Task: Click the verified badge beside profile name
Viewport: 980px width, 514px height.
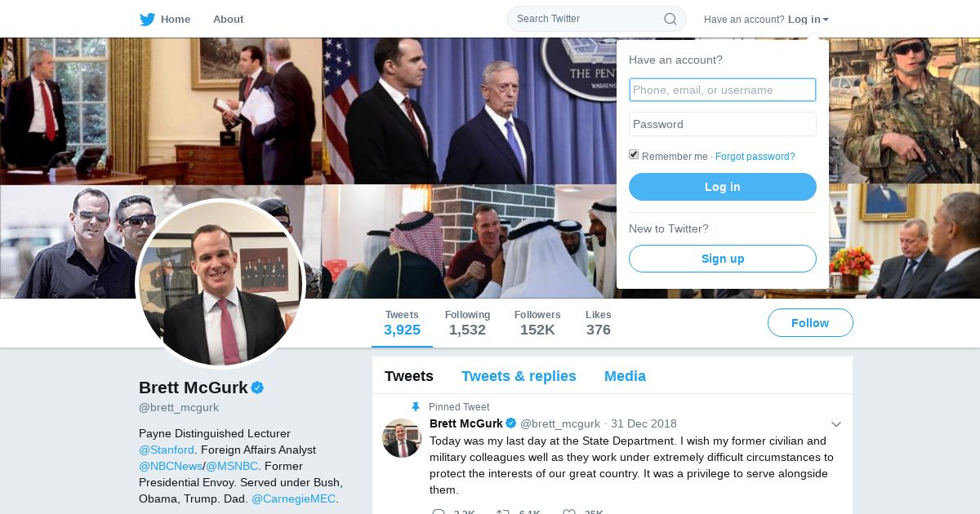Action: point(257,388)
